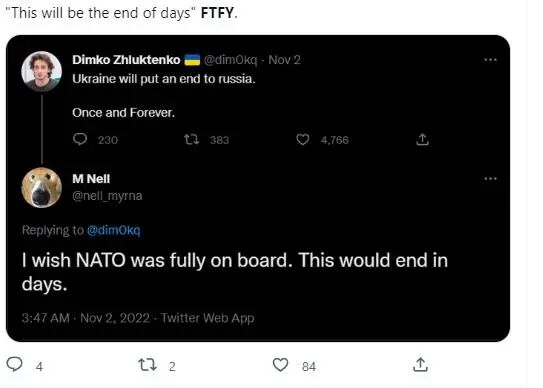This screenshot has height=388, width=543.
Task: Follow the blue @dimOkq reply mention
Action: (114, 230)
